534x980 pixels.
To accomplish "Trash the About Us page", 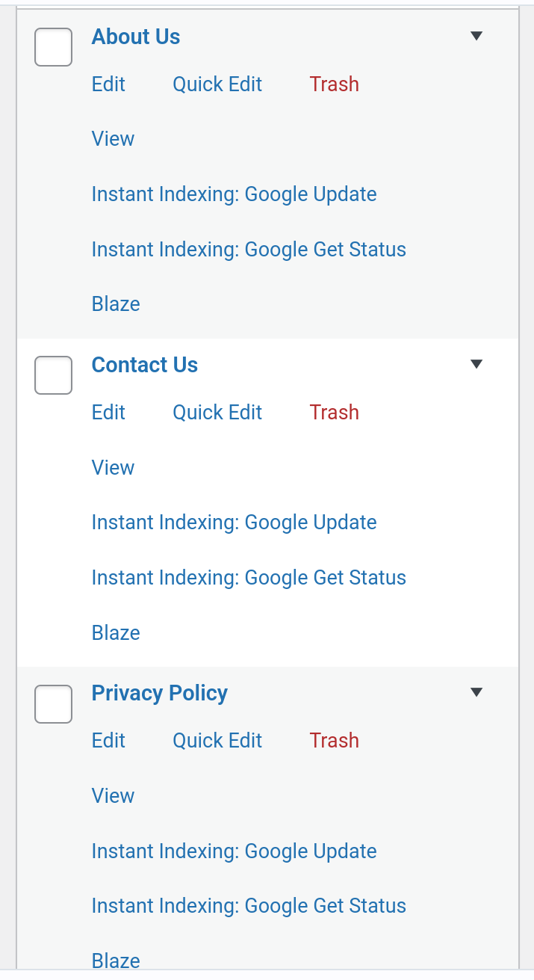I will (334, 84).
